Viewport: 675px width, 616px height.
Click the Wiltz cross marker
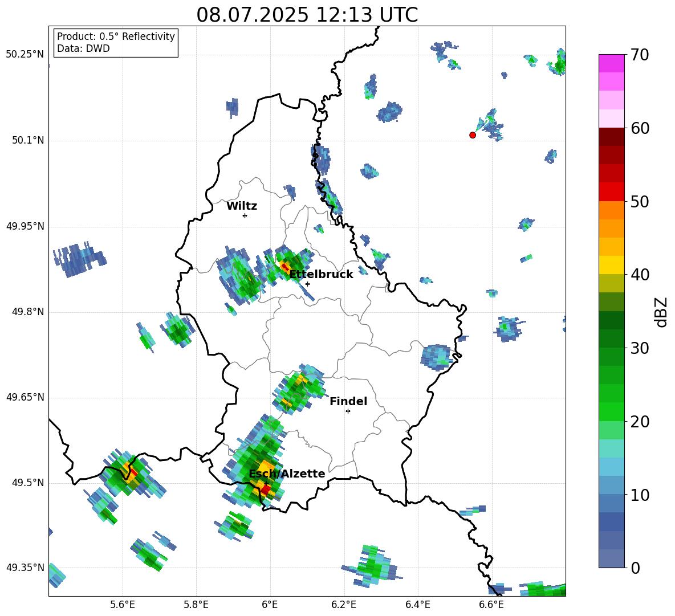coord(245,215)
